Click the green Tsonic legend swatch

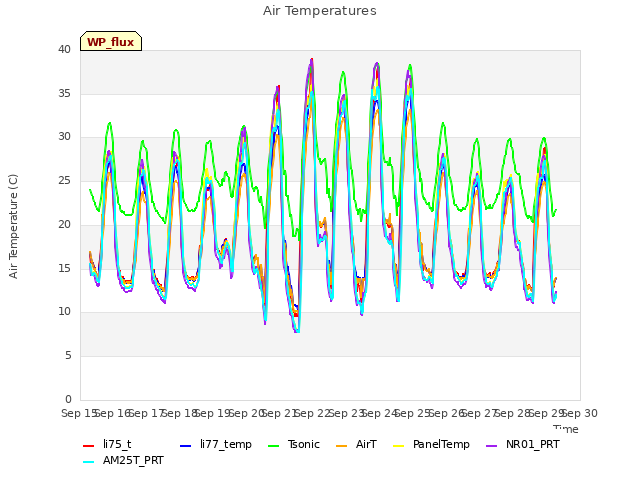[273, 446]
